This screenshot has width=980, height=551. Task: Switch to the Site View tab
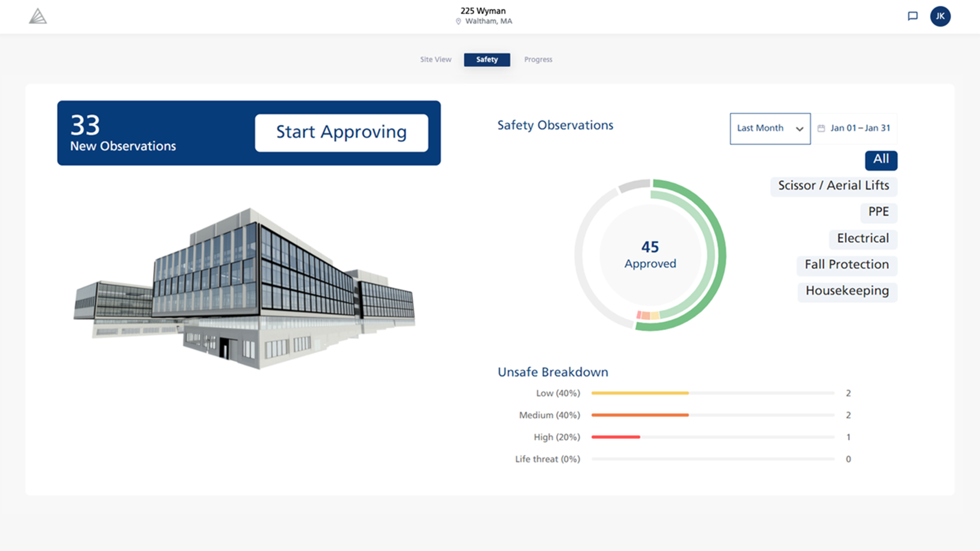[435, 59]
